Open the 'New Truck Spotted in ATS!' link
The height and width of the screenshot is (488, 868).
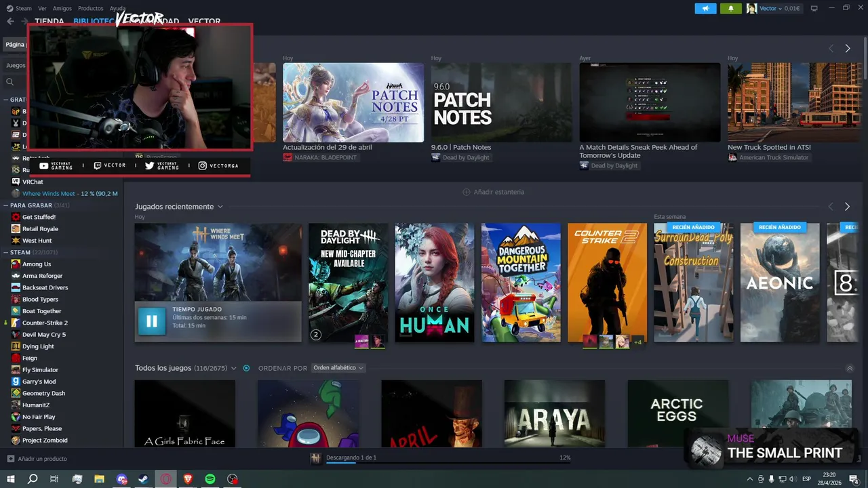[x=769, y=147]
